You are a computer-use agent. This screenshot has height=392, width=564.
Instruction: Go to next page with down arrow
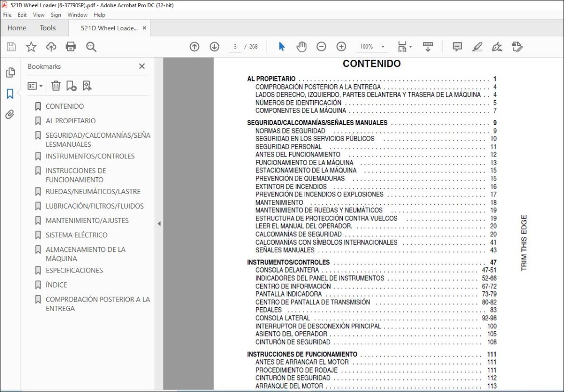click(215, 47)
